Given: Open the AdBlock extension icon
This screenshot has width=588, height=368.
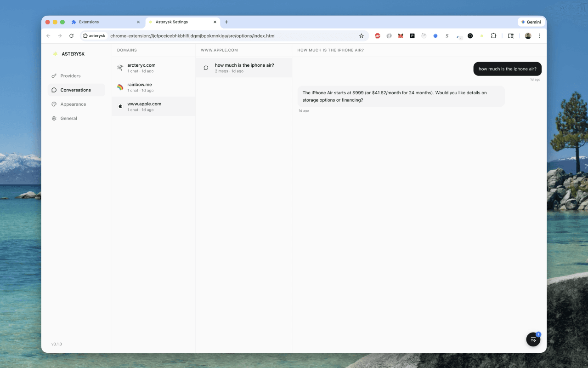Looking at the screenshot, I should click(377, 35).
